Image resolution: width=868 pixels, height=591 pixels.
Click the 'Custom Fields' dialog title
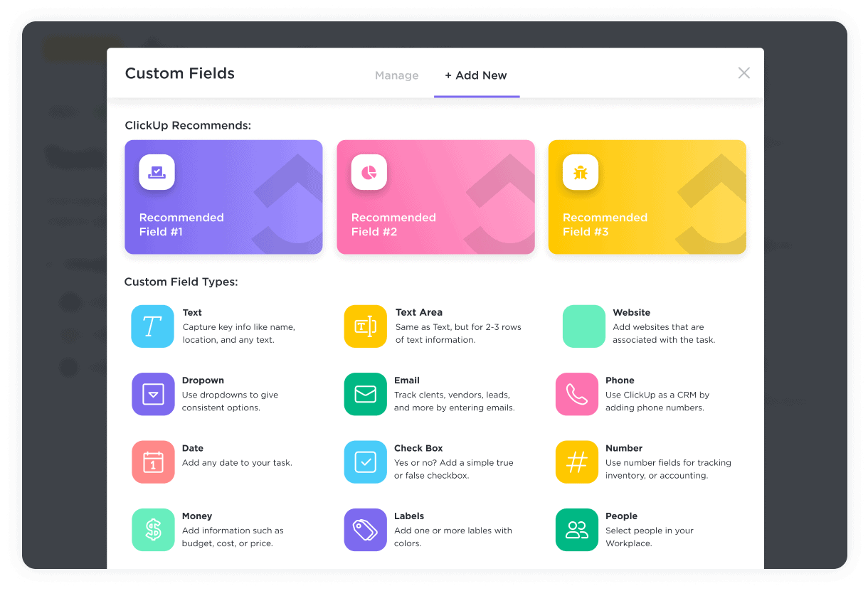(x=180, y=73)
